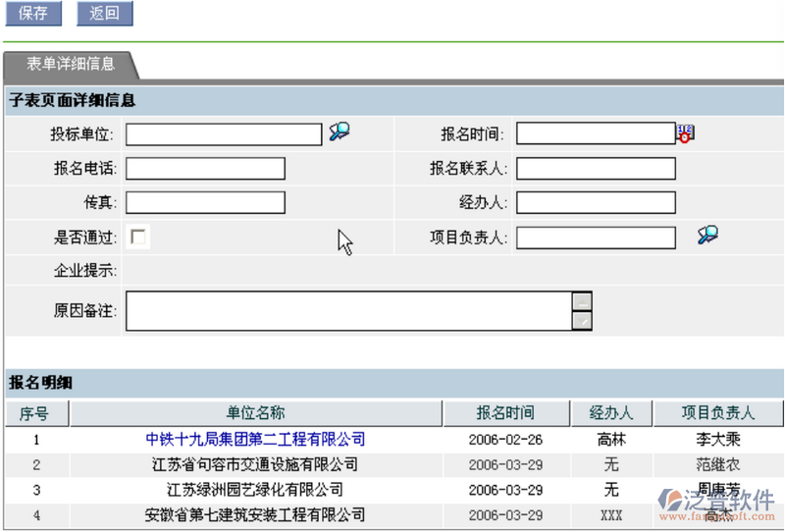Click inside the 原因备注 text area
This screenshot has width=785, height=532.
click(x=348, y=311)
